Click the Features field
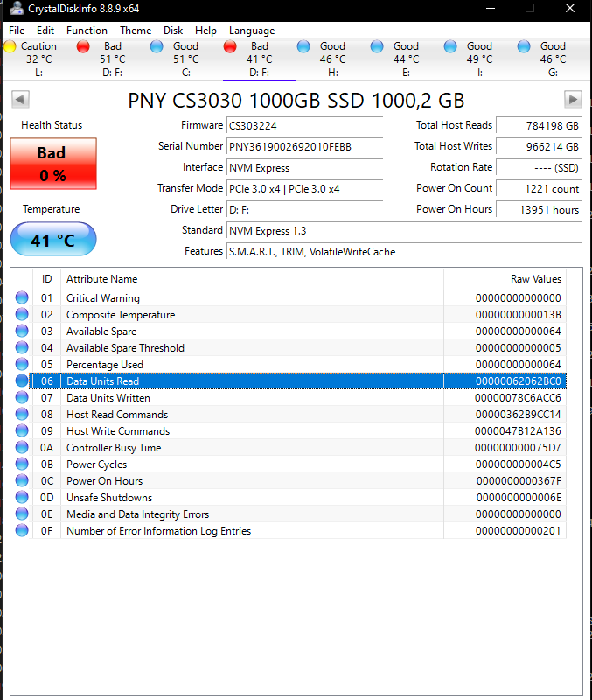This screenshot has width=592, height=700. (404, 251)
